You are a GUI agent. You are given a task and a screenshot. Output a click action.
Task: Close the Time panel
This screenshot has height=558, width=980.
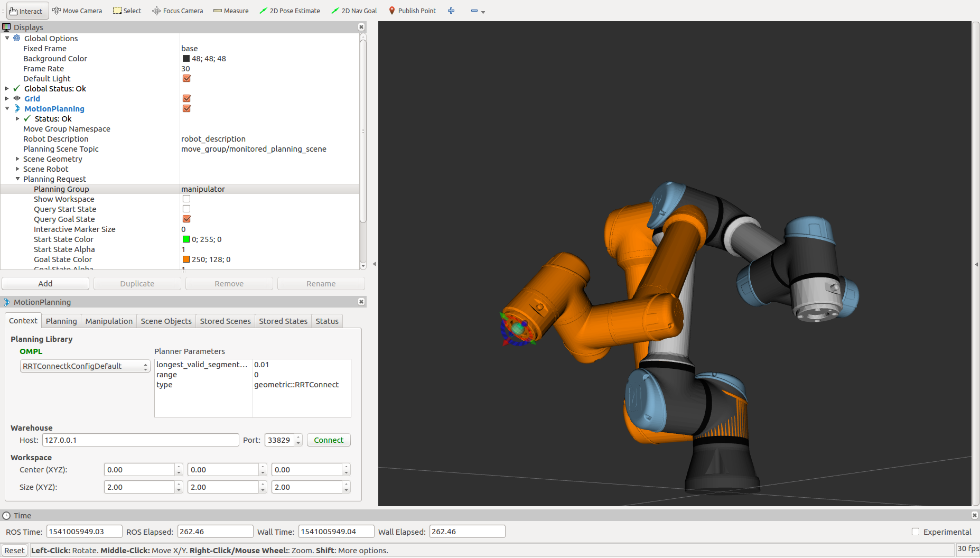click(975, 515)
